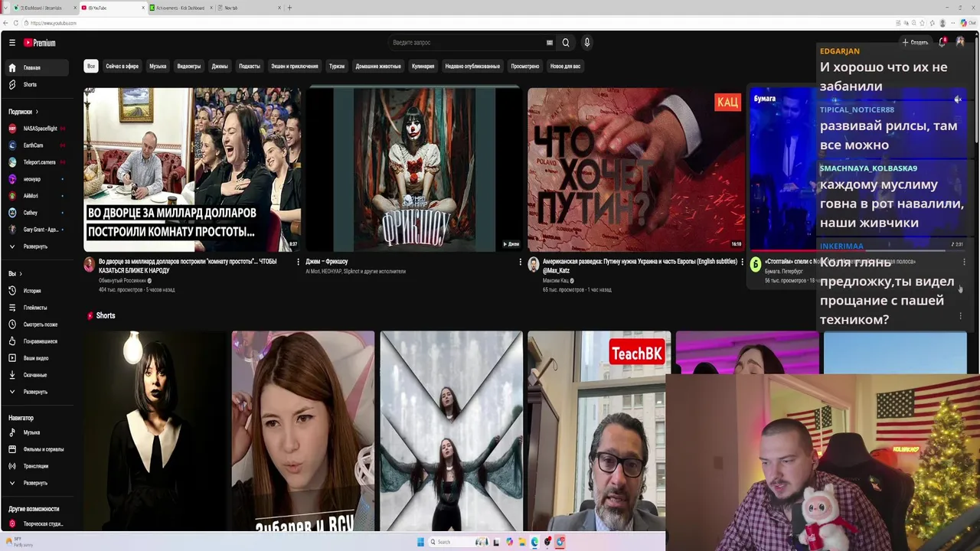
Task: Select the Подкасты filter chip
Action: 250,67
